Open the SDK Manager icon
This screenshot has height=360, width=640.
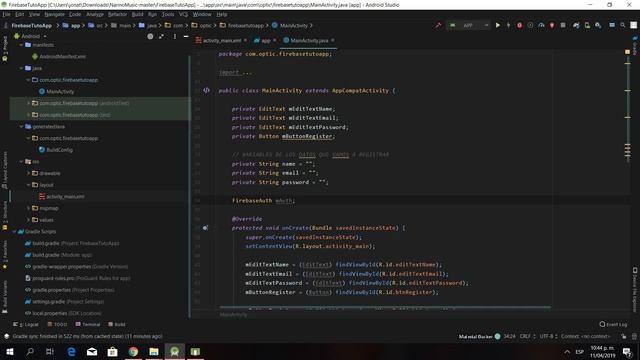[598, 25]
